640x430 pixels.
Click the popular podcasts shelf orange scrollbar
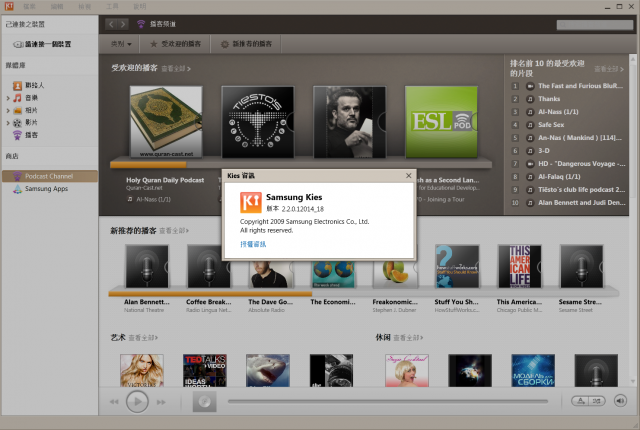point(148,165)
